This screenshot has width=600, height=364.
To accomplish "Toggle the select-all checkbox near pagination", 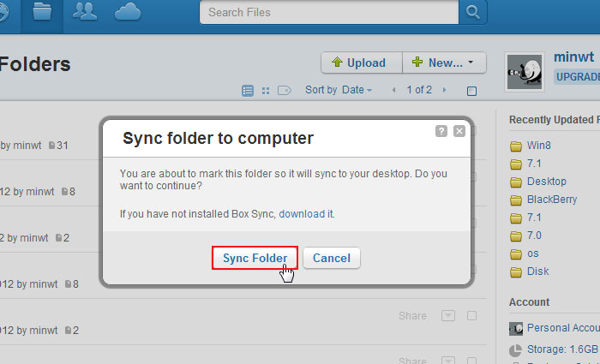I will (x=471, y=91).
